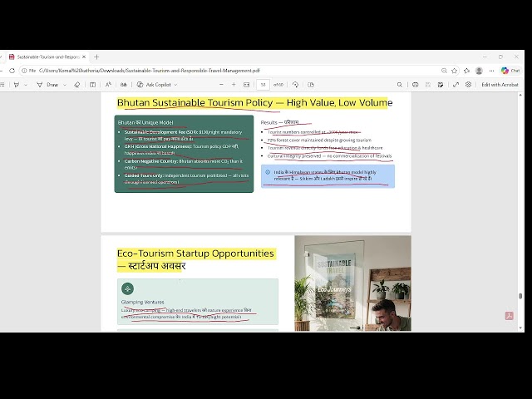Open Favorites list icon
The image size is (532, 399).
[x=467, y=71]
